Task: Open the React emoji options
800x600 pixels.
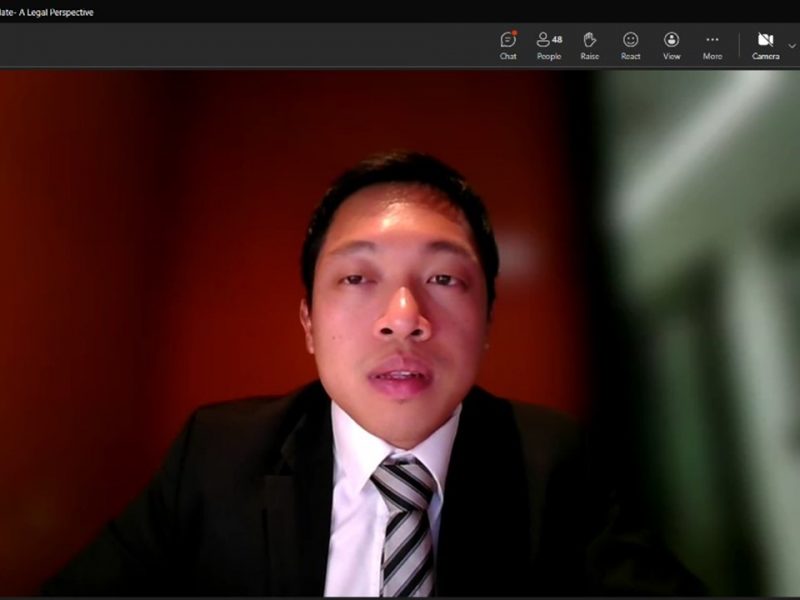Action: click(x=631, y=46)
